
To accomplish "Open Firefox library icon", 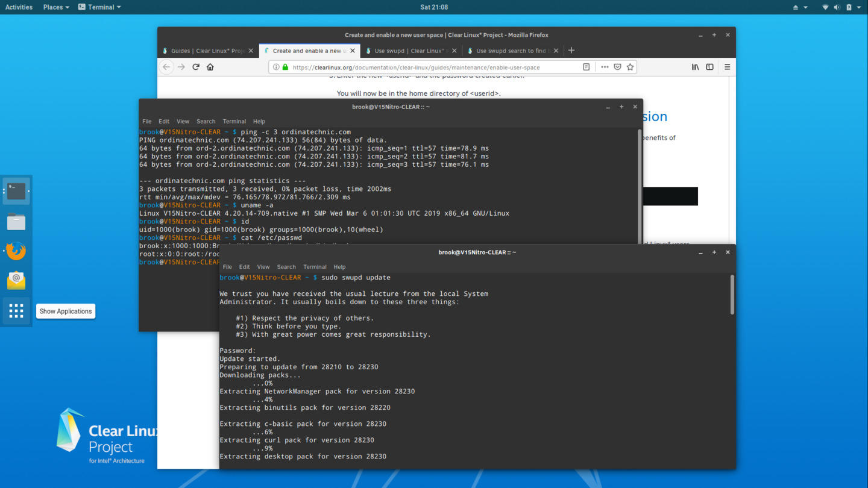I will pyautogui.click(x=695, y=67).
